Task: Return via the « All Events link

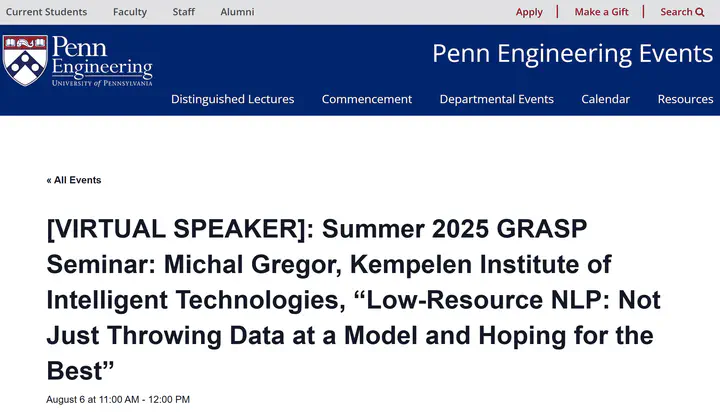Action: tap(74, 180)
